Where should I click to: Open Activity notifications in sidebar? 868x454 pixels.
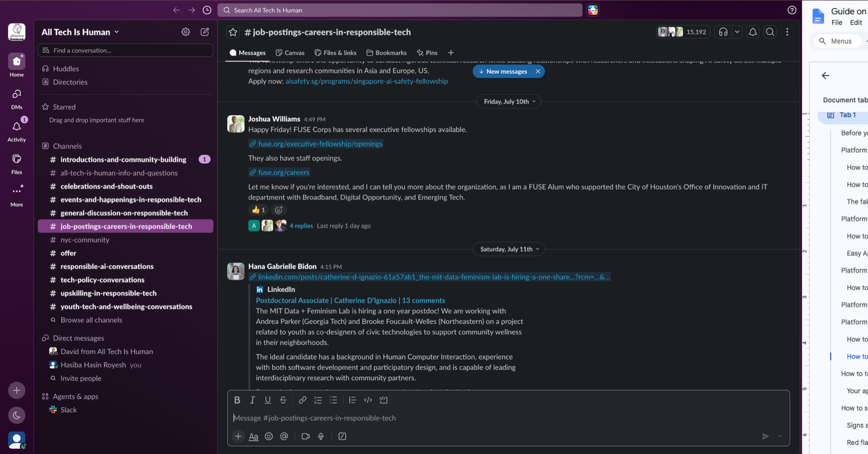point(17,131)
